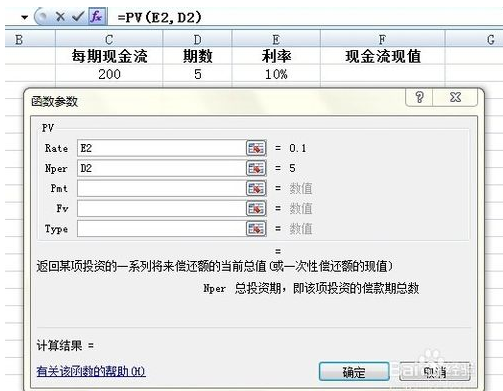Image resolution: width=503 pixels, height=391 pixels.
Task: Click the dialog help question mark button
Action: [x=419, y=97]
